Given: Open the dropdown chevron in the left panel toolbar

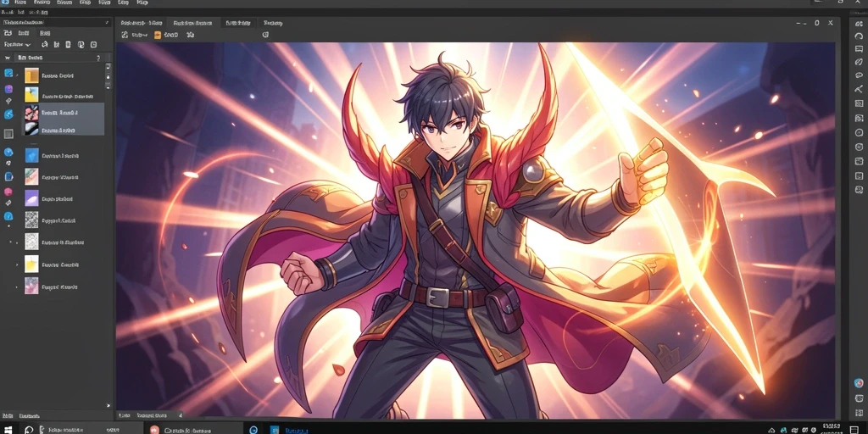Looking at the screenshot, I should (28, 44).
